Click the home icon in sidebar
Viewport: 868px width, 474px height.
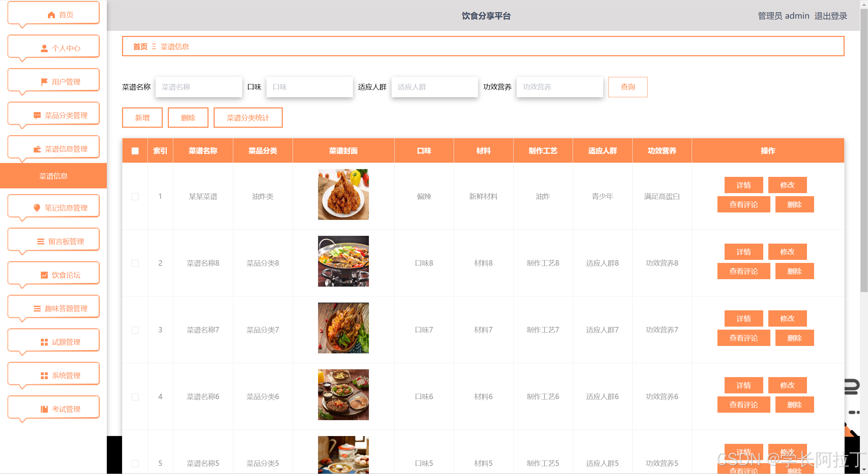point(51,15)
